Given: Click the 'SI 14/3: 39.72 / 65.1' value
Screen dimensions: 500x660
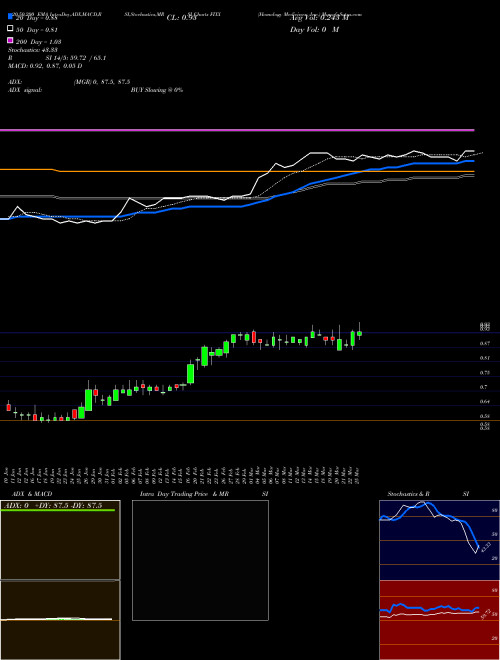Looking at the screenshot, I should coord(76,58).
